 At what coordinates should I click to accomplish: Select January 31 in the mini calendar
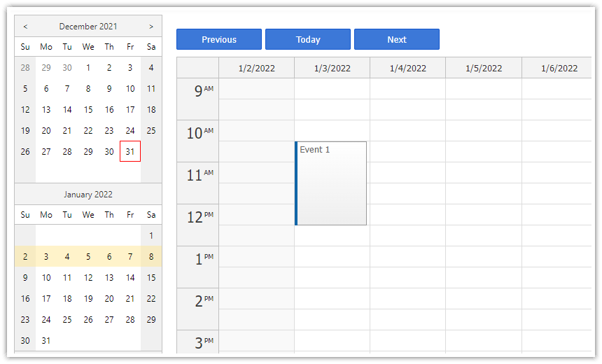[46, 341]
